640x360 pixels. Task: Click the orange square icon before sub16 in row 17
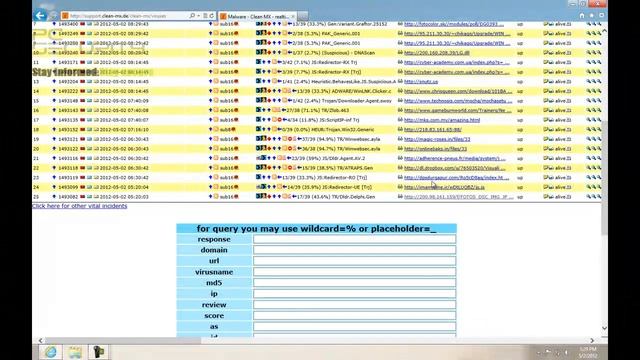216,120
